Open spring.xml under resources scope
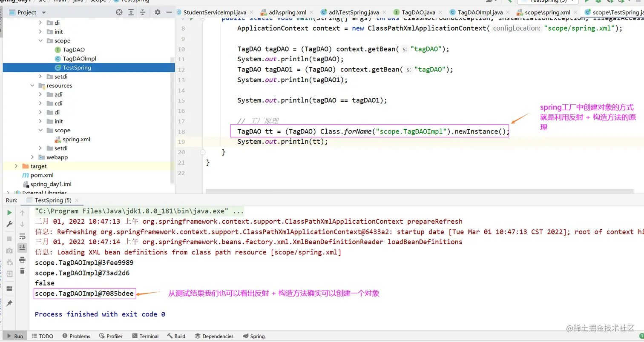The height and width of the screenshot is (342, 644). [x=76, y=139]
